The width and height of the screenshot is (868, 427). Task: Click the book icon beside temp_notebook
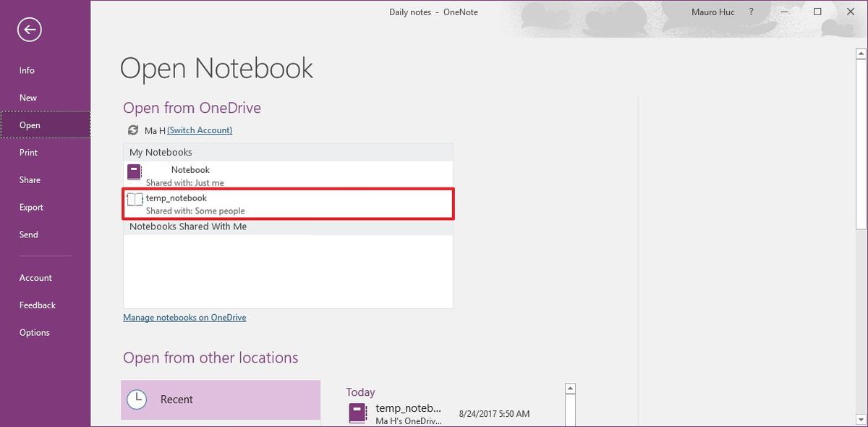click(135, 200)
